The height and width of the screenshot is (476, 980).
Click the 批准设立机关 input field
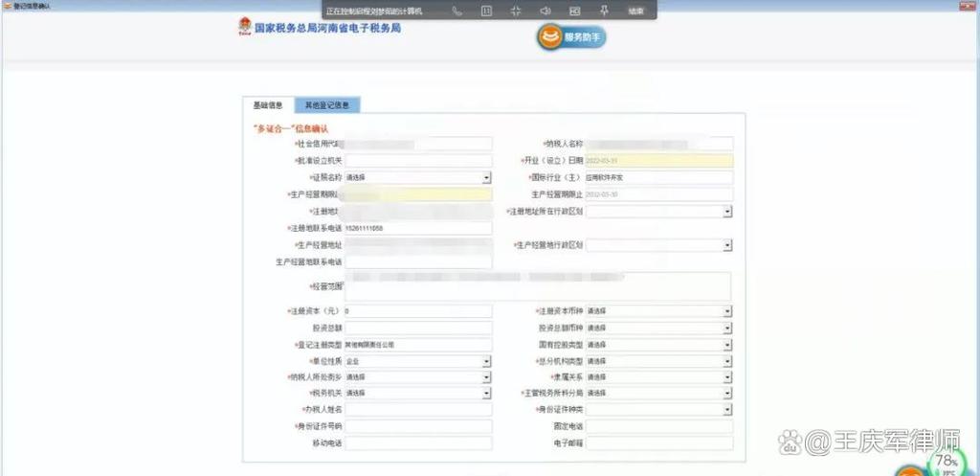418,161
